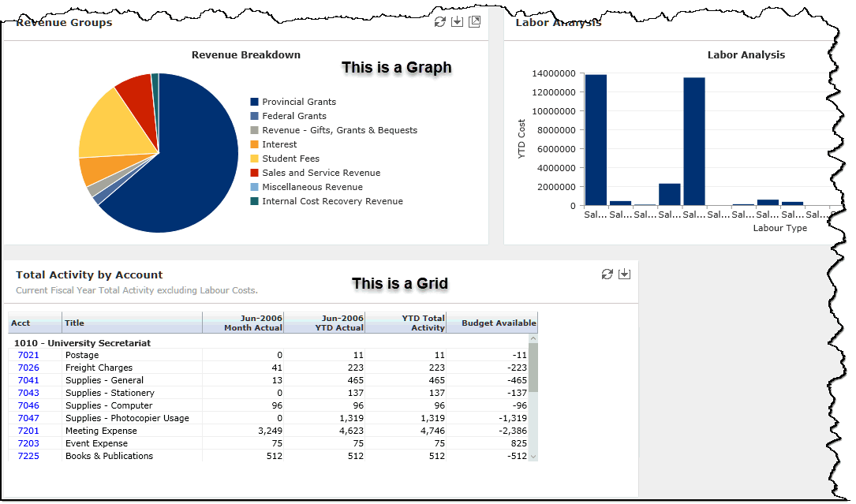Click the Title column header
The width and height of the screenshot is (856, 504).
pos(75,323)
